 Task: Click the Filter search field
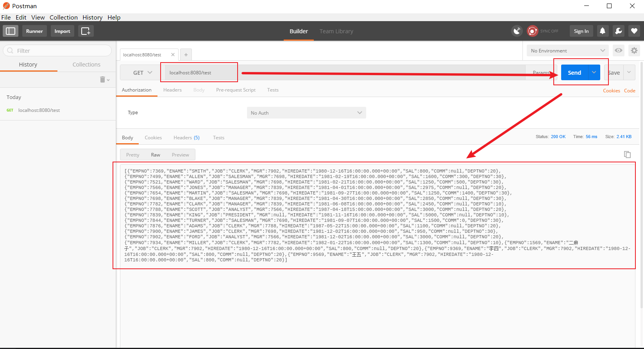pyautogui.click(x=57, y=50)
